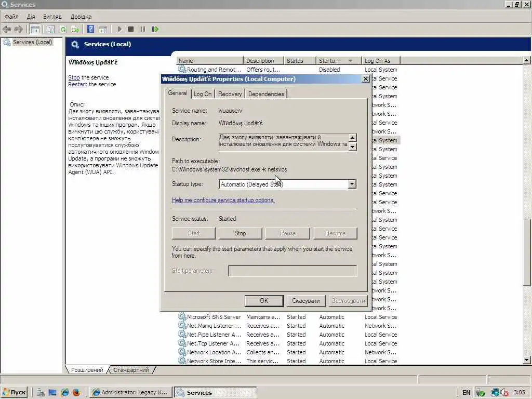Click gear icon of Net.Pipe Listener row

tap(182, 334)
